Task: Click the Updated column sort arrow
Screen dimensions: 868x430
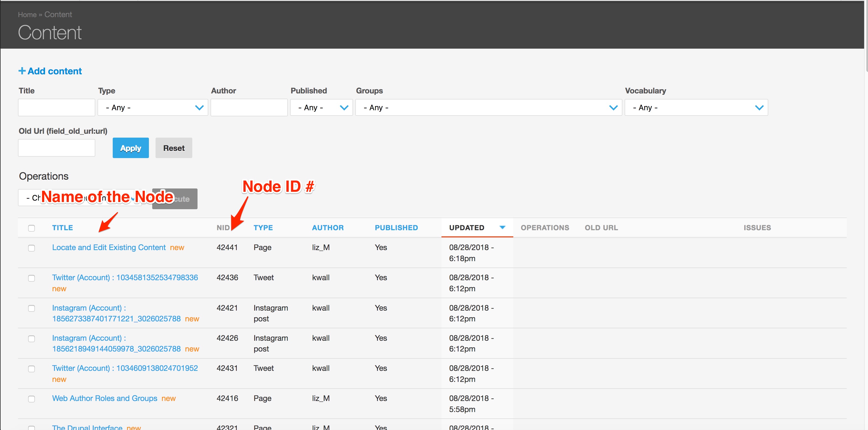Action: point(502,227)
